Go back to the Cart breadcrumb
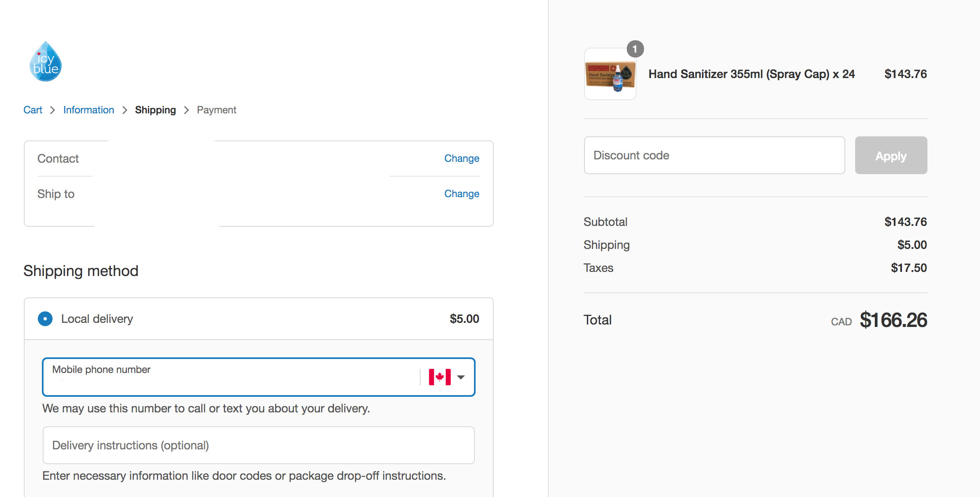The width and height of the screenshot is (980, 497). pyautogui.click(x=33, y=110)
